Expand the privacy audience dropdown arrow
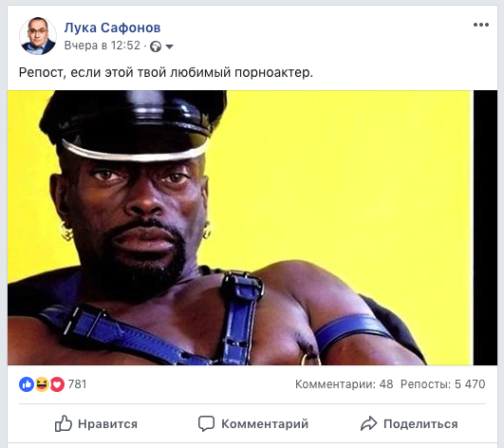The height and width of the screenshot is (448, 504). (x=169, y=47)
